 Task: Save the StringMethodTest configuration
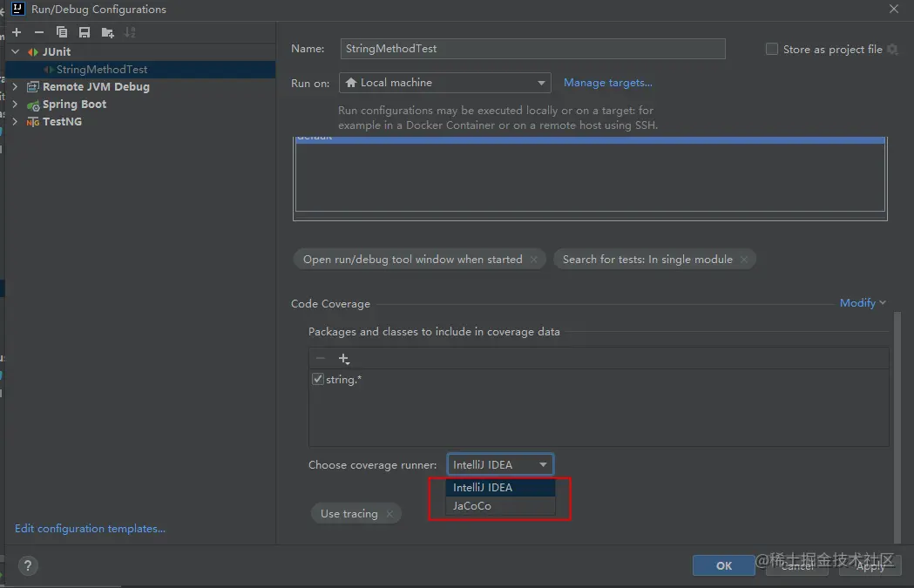click(83, 31)
